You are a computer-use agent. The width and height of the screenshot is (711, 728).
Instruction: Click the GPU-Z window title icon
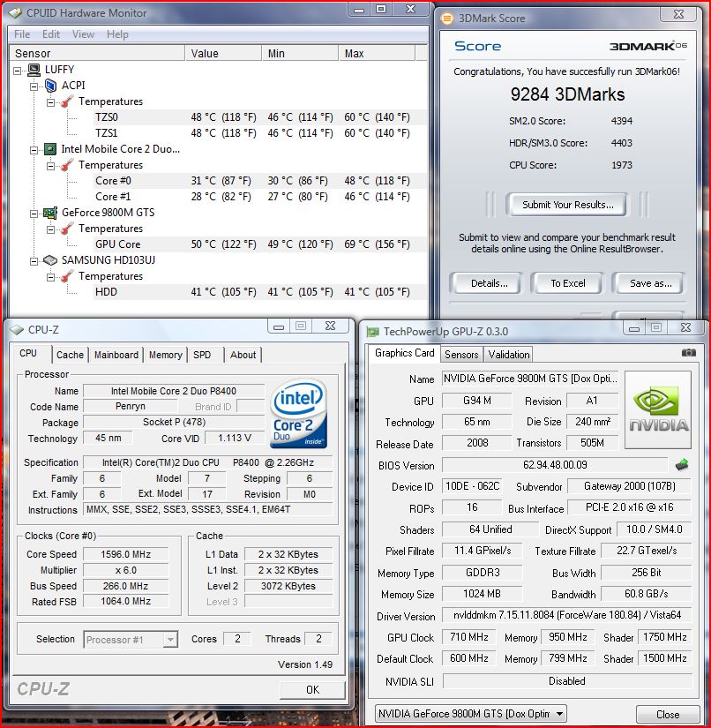[372, 332]
